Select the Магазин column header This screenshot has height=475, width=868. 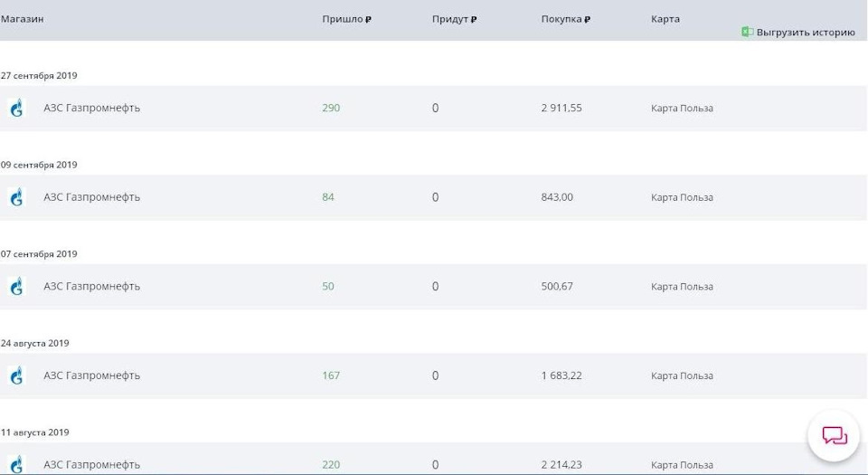22,19
